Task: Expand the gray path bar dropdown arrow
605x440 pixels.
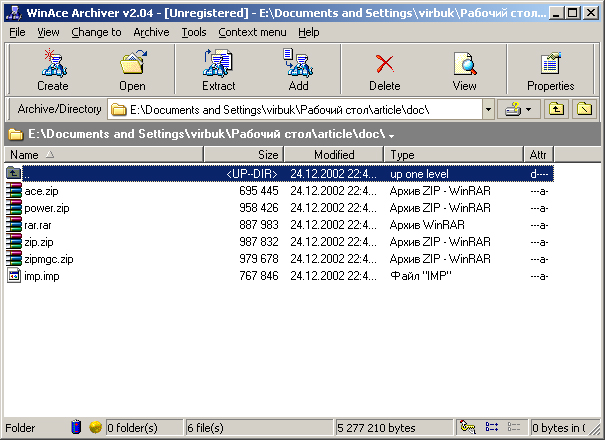Action: click(392, 136)
